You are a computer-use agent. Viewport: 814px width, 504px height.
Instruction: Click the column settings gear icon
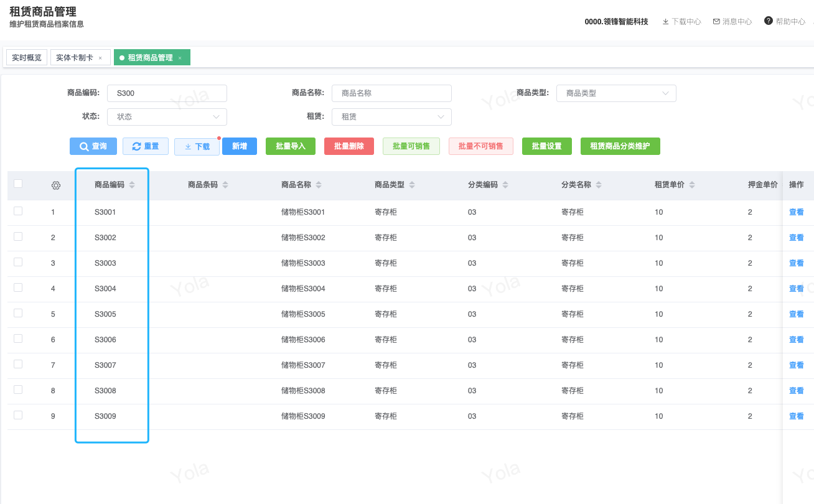(x=56, y=185)
